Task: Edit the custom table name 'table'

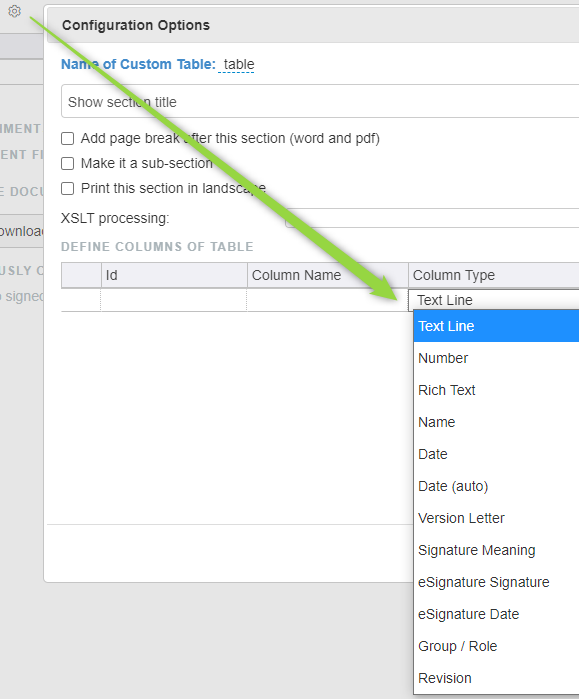Action: tap(238, 65)
